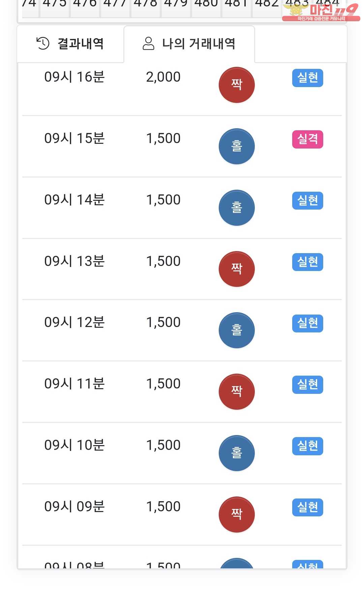
Task: Select round number 478 in top strip
Action: coord(146,5)
